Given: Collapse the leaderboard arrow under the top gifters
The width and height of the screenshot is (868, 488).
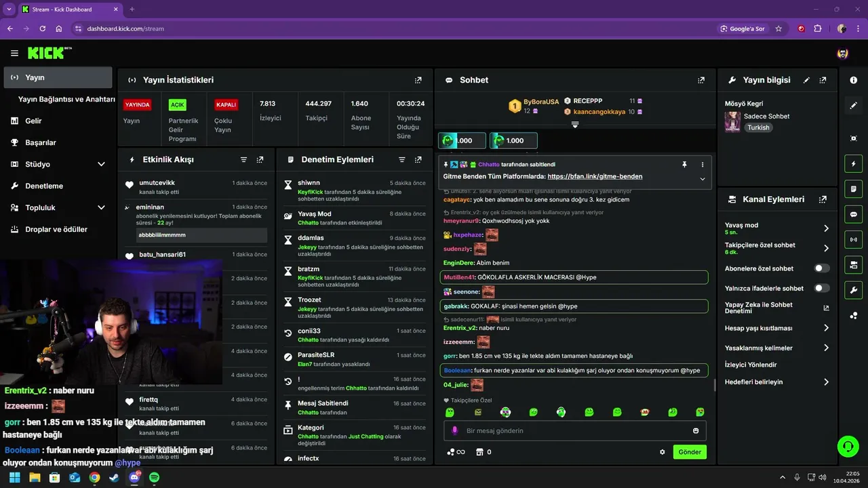Looking at the screenshot, I should [x=574, y=125].
